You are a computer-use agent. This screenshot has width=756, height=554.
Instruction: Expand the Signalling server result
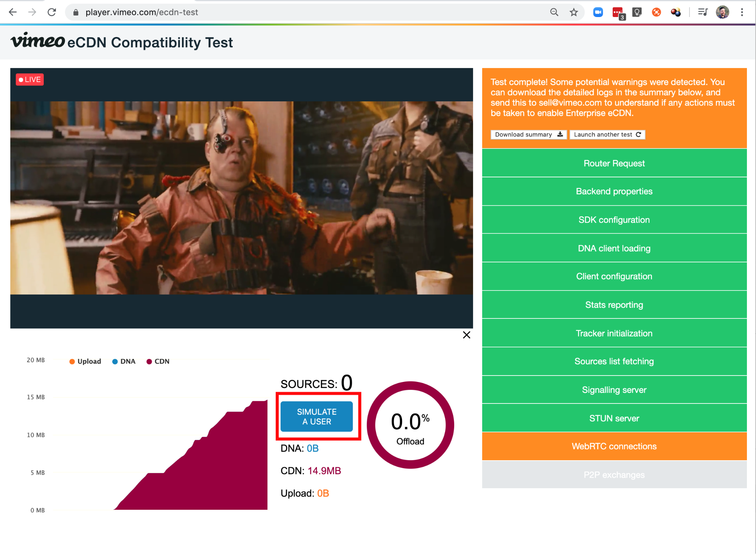click(614, 390)
